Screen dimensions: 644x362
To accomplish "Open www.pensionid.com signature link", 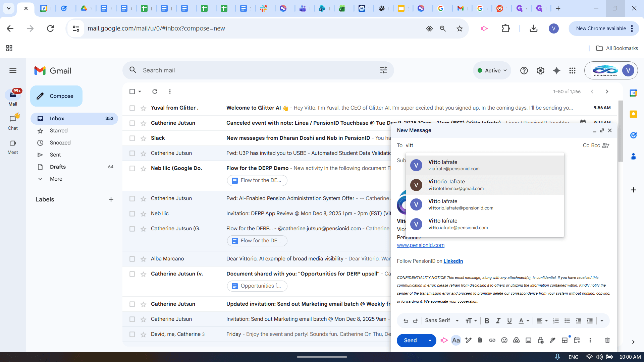I will (421, 245).
